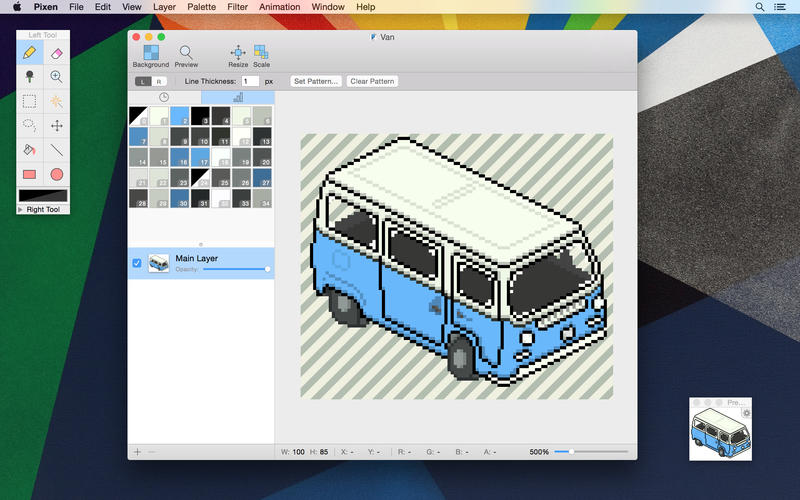Choose the Paint Bucket fill tool
Screen dimensions: 800x500
(x=30, y=150)
